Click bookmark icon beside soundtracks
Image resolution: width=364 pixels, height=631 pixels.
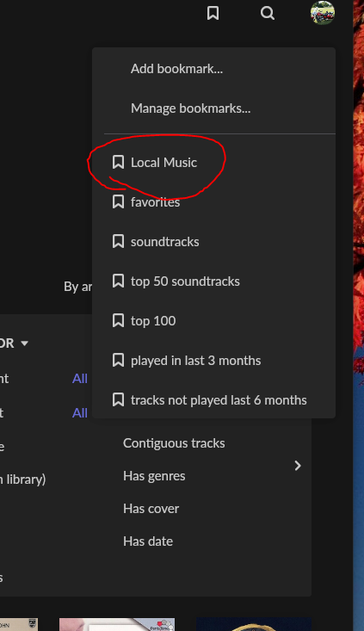(118, 241)
